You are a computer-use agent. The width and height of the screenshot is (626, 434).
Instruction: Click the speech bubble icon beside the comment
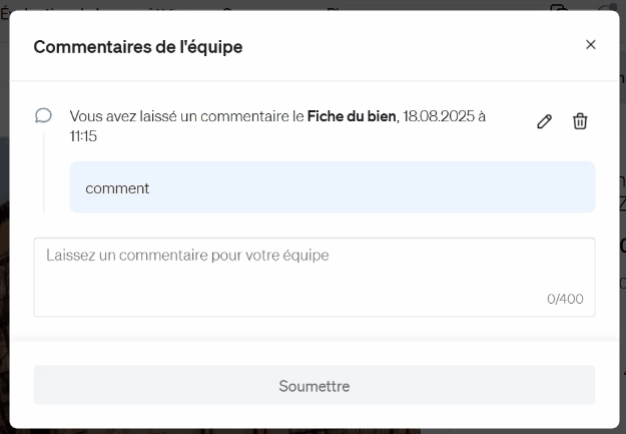[x=43, y=116]
